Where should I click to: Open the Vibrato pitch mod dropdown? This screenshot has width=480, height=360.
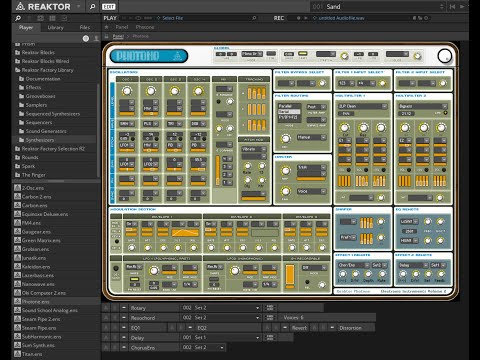point(254,149)
